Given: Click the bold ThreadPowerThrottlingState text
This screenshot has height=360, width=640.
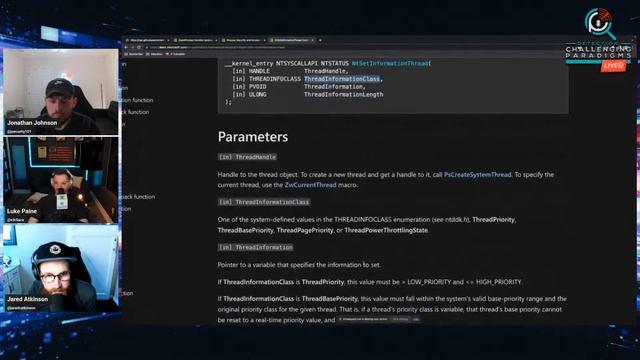Looking at the screenshot, I should pyautogui.click(x=386, y=230).
